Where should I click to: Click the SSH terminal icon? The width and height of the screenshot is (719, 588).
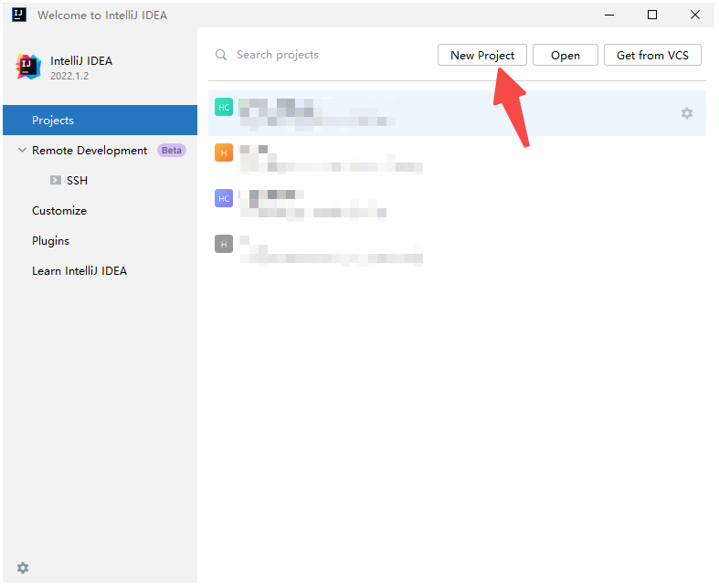click(56, 180)
